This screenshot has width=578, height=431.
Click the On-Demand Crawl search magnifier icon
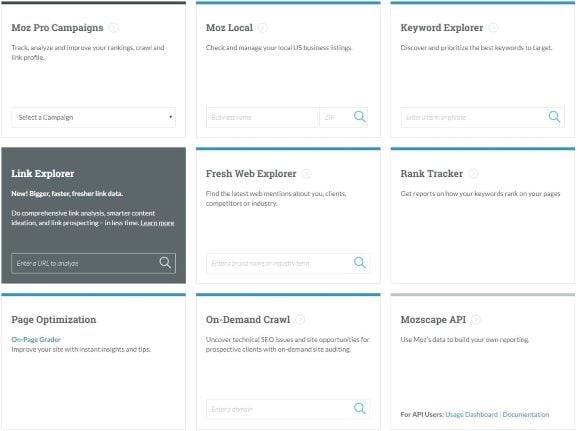(359, 409)
